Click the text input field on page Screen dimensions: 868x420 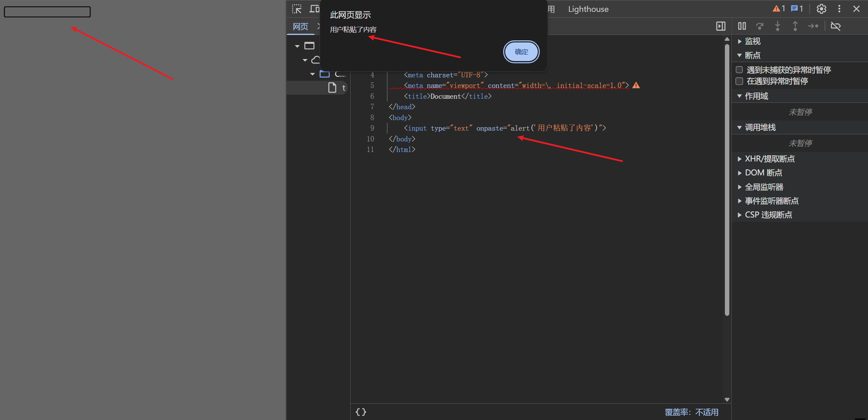(47, 12)
